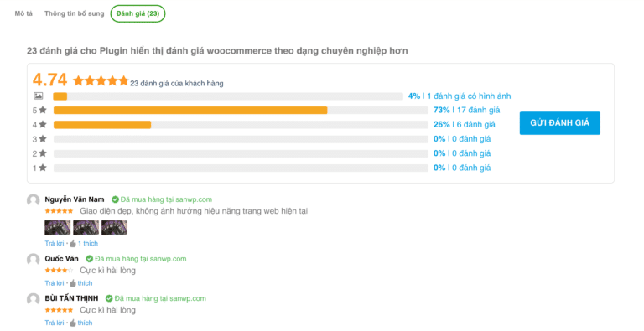Click the image filter icon above the 5-star row

click(x=39, y=96)
